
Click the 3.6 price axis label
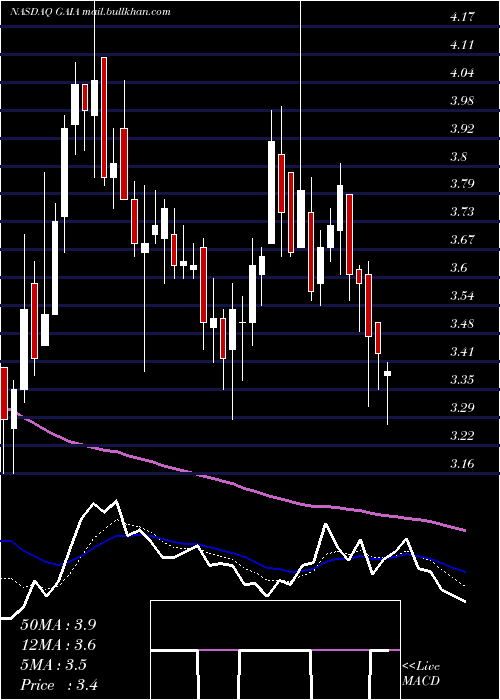(x=460, y=267)
